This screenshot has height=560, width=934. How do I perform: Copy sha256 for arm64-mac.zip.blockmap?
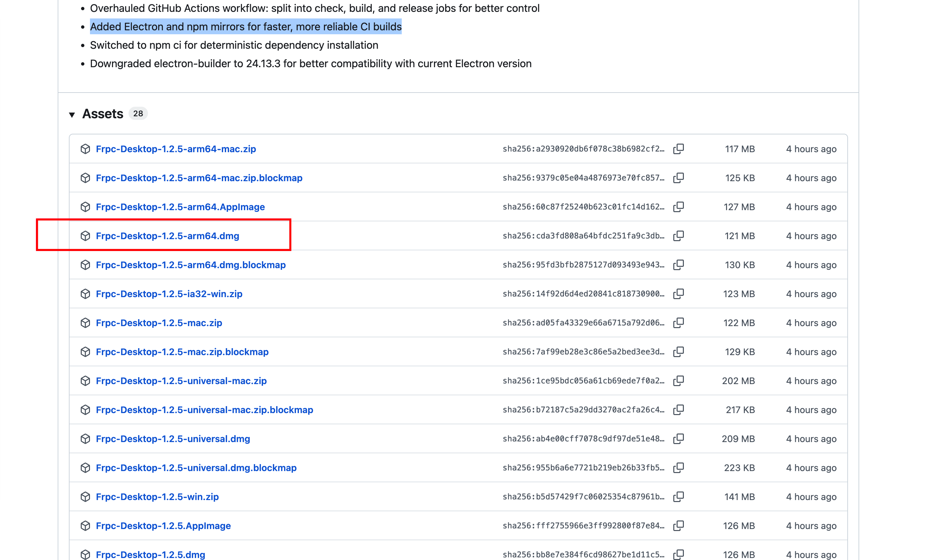coord(678,178)
